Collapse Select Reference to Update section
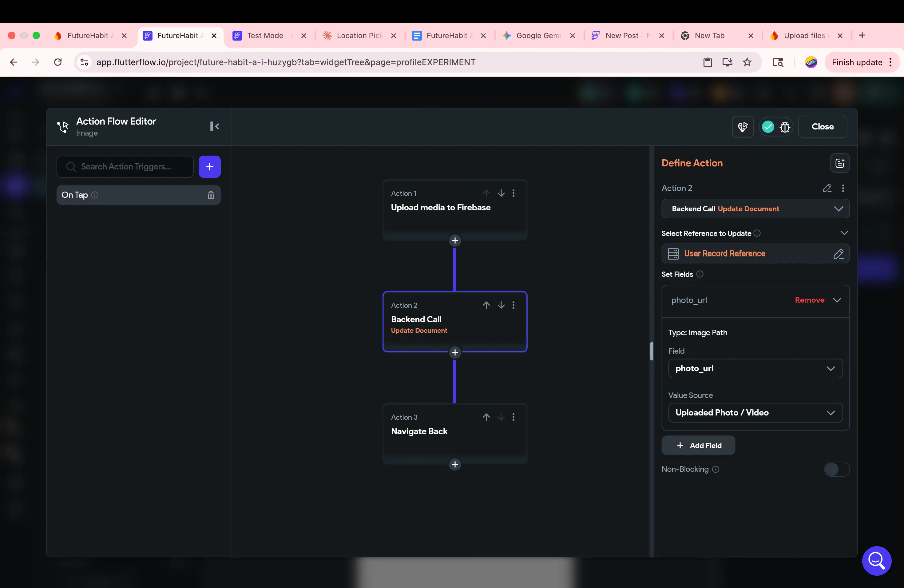The width and height of the screenshot is (904, 588). point(844,233)
